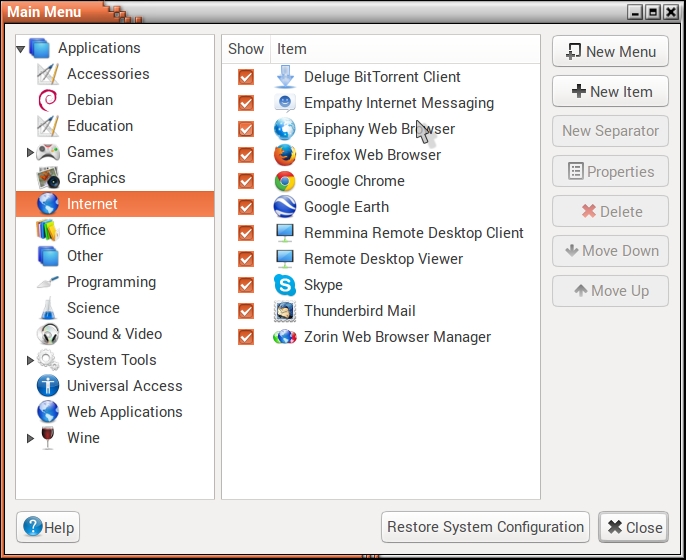
Task: Hide Google Chrome via its checkbox
Action: [x=246, y=181]
